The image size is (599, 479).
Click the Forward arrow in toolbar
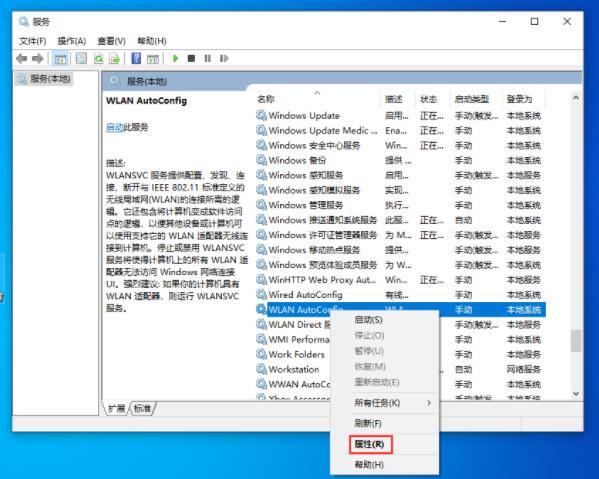coord(37,58)
